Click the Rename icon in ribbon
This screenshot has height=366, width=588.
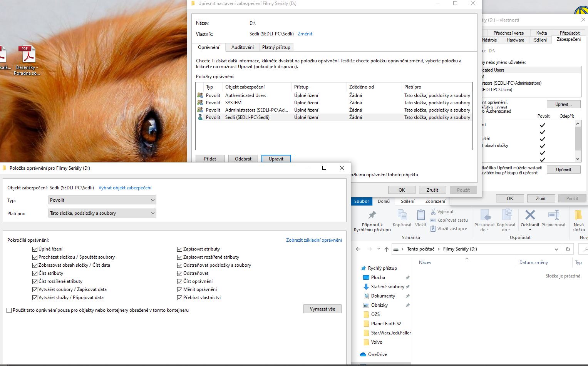coord(553,215)
